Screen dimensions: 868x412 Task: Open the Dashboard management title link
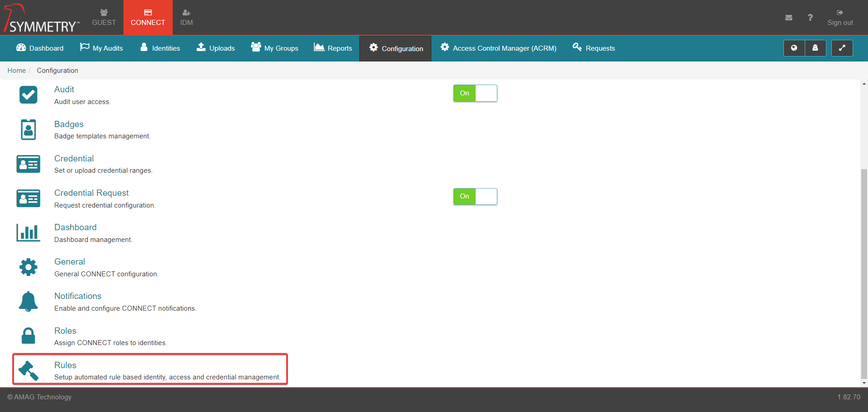point(75,227)
